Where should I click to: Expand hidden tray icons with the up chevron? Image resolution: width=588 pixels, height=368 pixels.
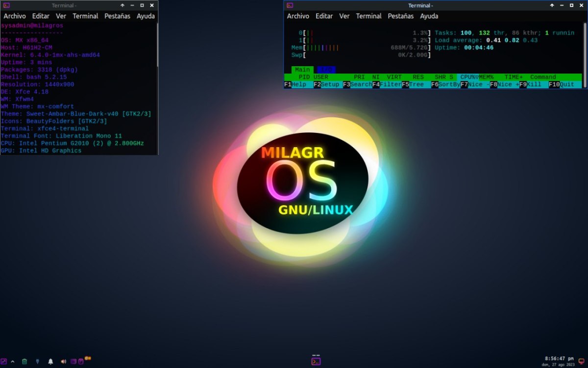pos(13,362)
